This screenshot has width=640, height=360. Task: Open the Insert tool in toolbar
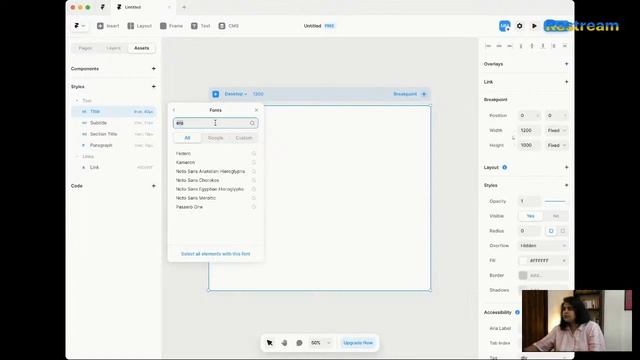tap(108, 26)
